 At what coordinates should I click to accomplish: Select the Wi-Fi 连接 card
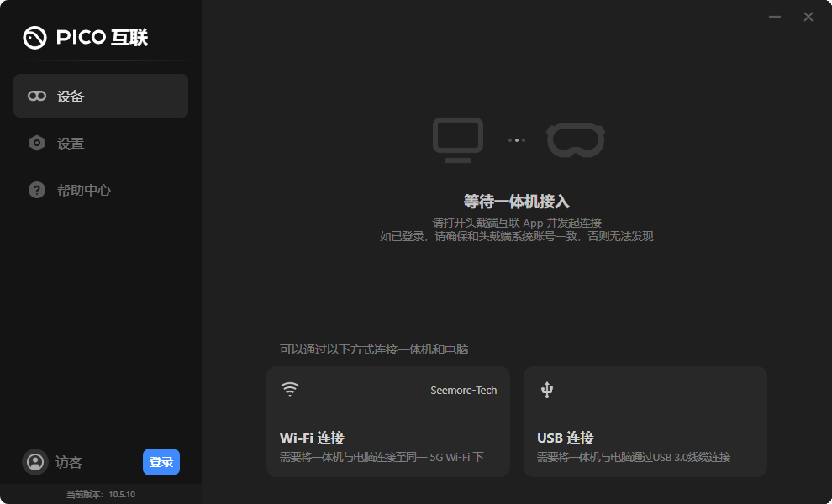click(x=388, y=422)
